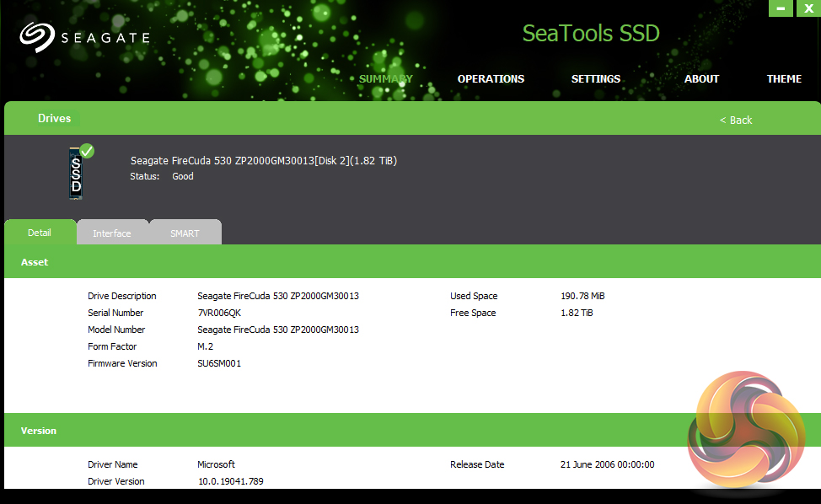Open the OPERATIONS menu
821x504 pixels.
point(491,79)
